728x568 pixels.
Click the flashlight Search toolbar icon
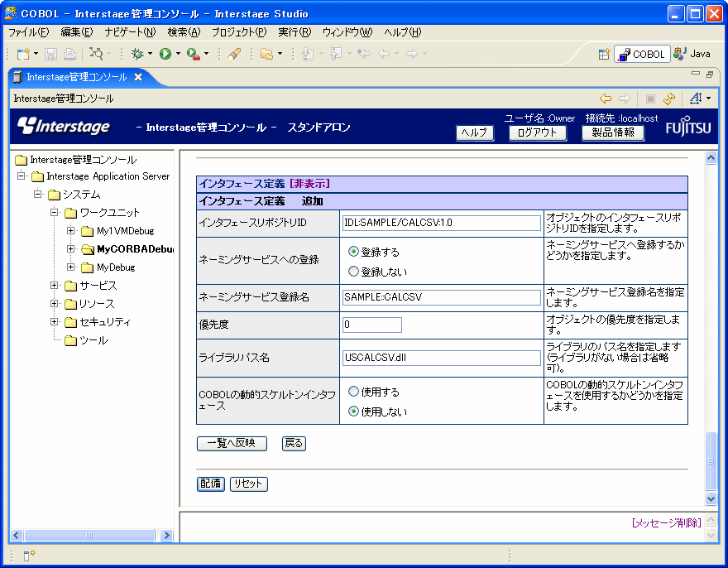(x=234, y=54)
